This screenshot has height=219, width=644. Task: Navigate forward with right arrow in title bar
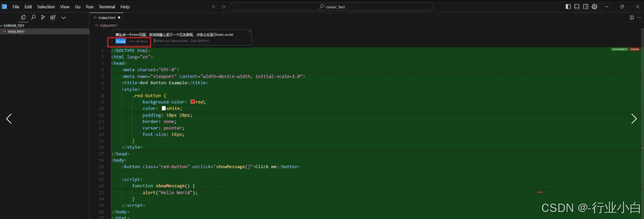click(223, 7)
